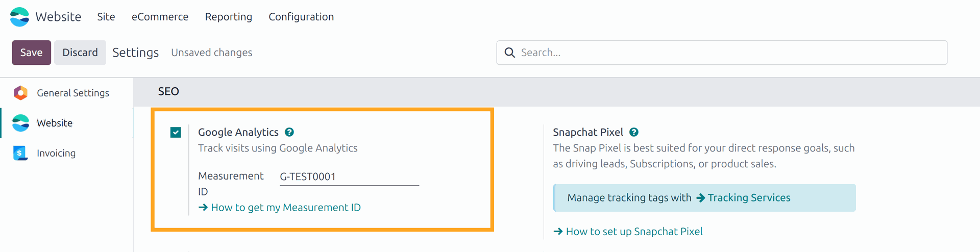Viewport: 980px width, 252px height.
Task: Click the Odoo Website app logo
Action: [x=20, y=17]
